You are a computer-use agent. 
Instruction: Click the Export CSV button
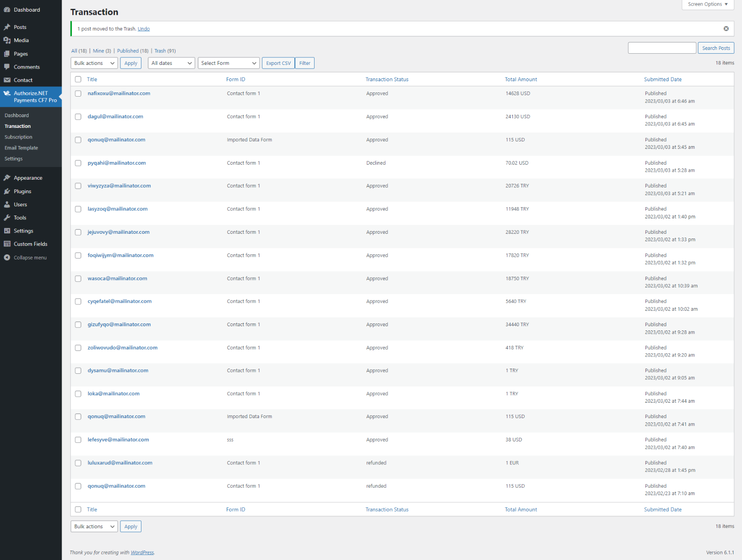[x=278, y=63]
